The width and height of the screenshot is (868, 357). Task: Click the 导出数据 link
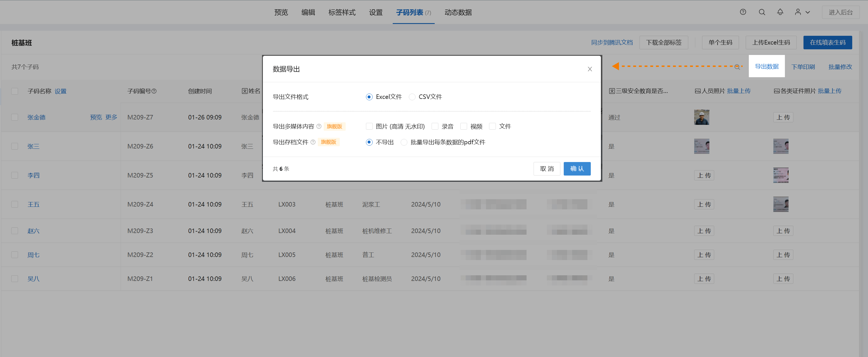tap(767, 66)
